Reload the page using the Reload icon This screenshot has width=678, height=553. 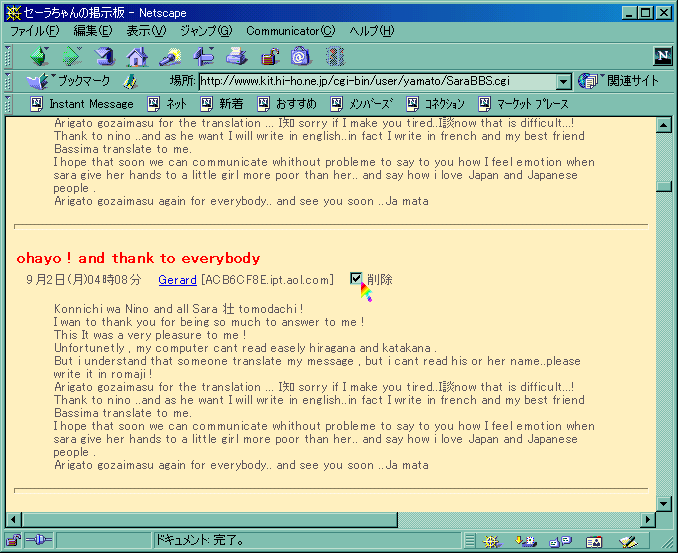(x=105, y=57)
